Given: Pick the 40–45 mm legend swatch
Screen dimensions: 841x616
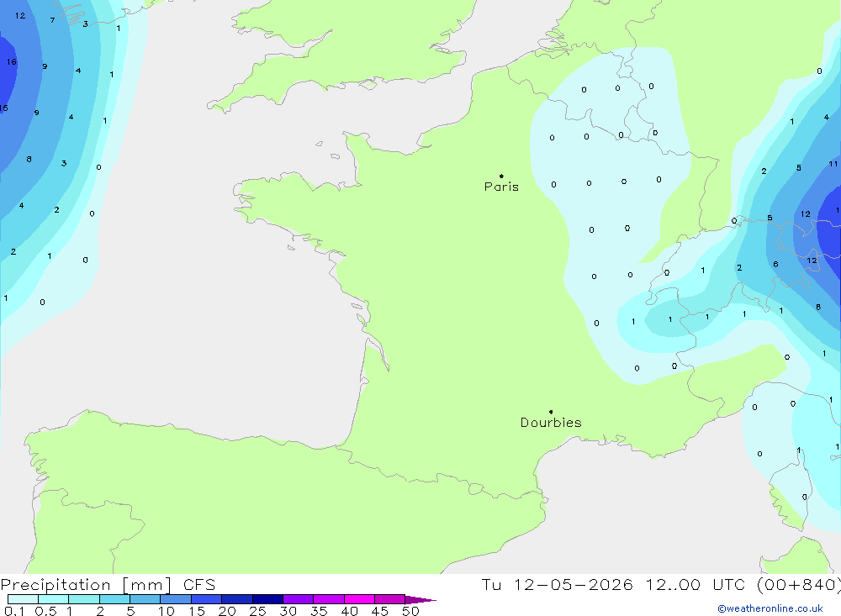Looking at the screenshot, I should [359, 599].
